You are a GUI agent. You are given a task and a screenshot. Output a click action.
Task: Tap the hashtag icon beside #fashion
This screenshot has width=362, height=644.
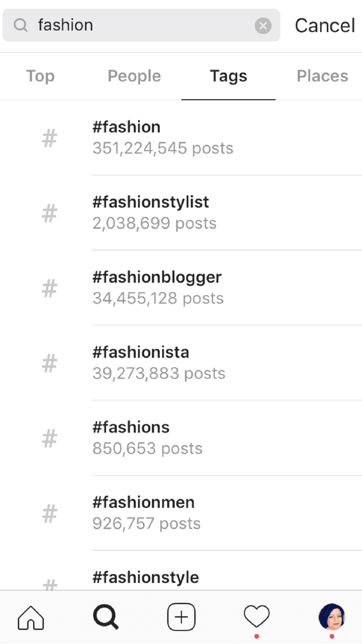pos(49,137)
